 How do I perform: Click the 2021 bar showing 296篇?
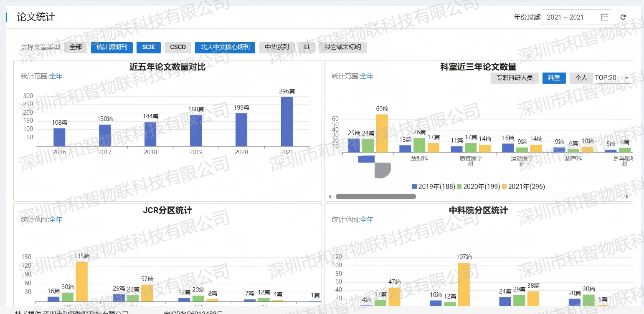(287, 122)
